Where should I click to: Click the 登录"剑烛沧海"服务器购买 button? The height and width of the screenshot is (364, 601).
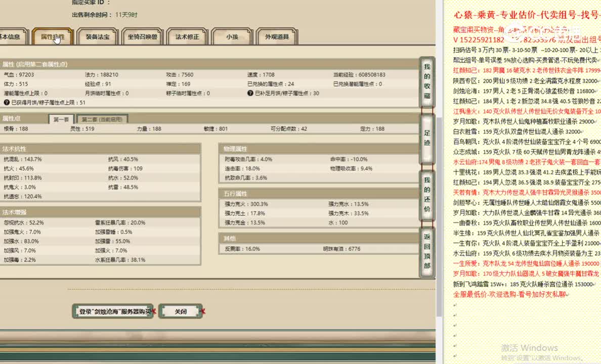tap(113, 311)
